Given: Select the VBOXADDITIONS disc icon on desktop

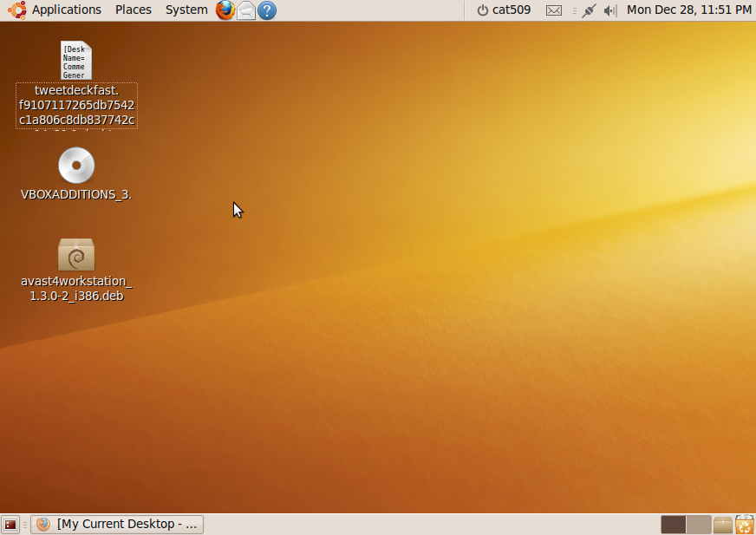Looking at the screenshot, I should [x=76, y=166].
